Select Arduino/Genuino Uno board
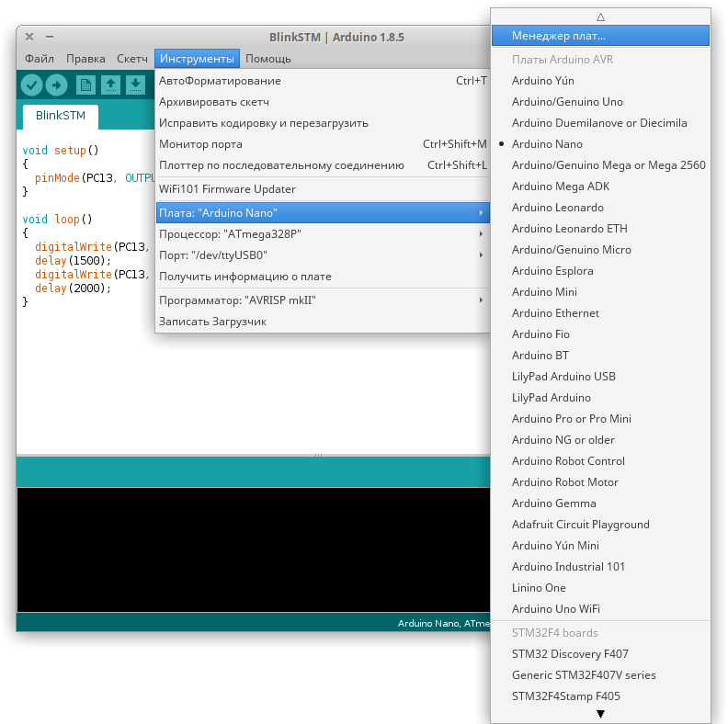The image size is (728, 724). [600, 102]
